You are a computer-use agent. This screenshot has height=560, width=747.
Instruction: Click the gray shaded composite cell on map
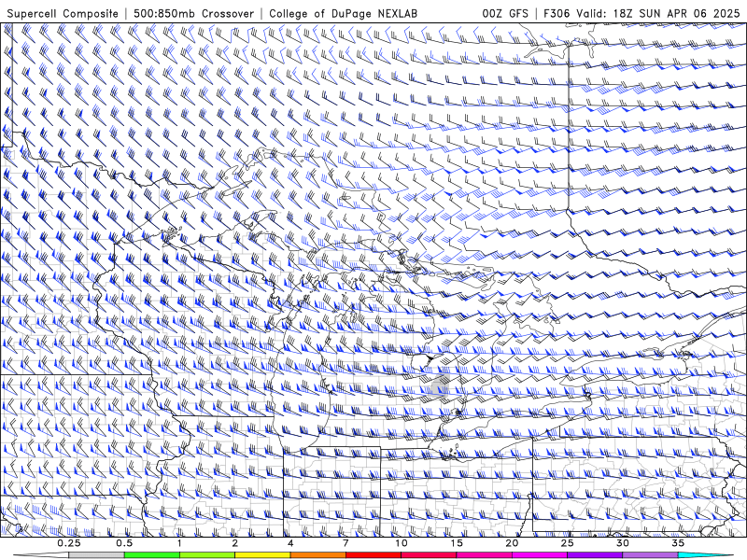[x=438, y=385]
